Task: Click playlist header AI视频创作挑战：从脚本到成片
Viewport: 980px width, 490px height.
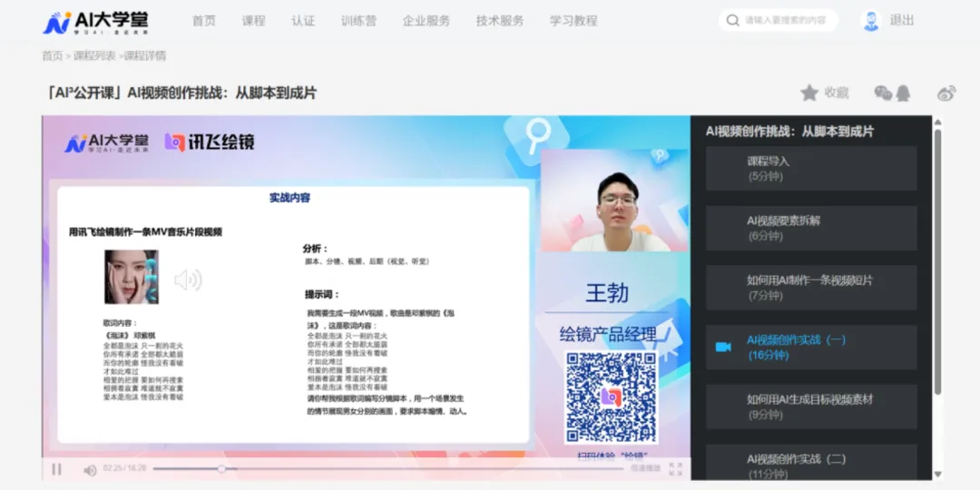Action: 790,132
